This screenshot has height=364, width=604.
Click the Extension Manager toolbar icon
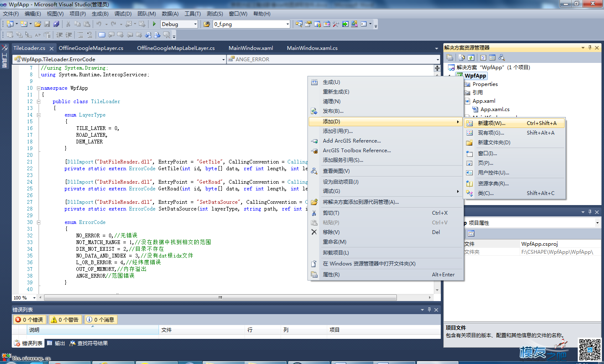point(354,24)
